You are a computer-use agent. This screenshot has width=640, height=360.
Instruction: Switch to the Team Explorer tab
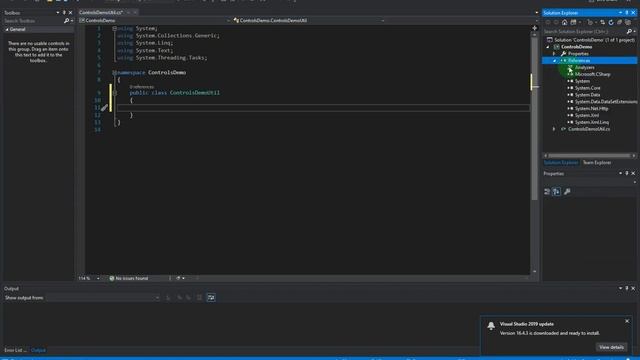[597, 162]
